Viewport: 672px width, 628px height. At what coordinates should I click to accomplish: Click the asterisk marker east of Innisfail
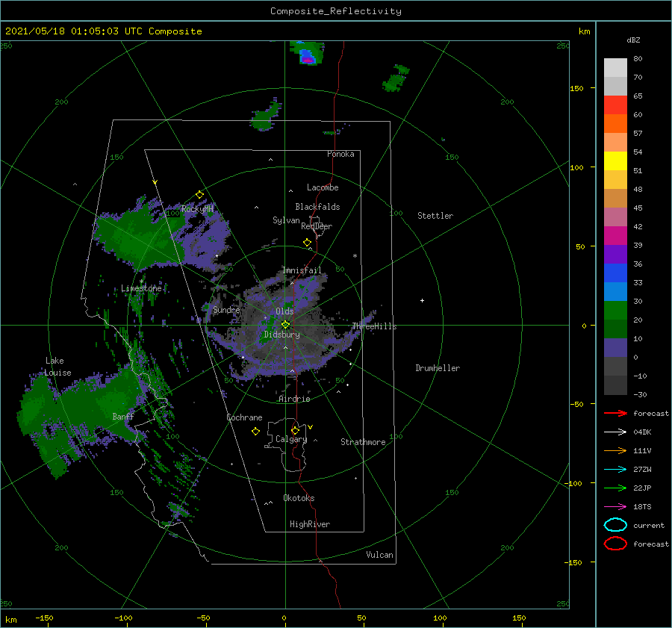tap(355, 256)
